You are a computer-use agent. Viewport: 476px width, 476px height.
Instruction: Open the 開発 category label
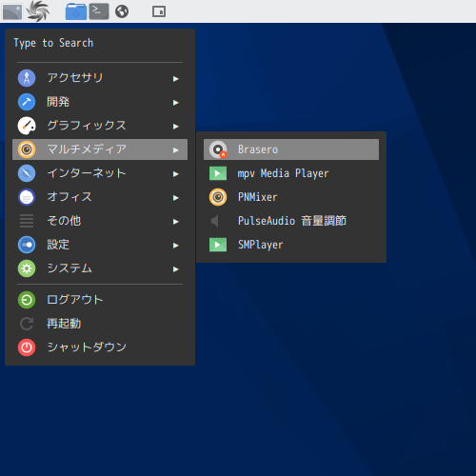pyautogui.click(x=58, y=102)
